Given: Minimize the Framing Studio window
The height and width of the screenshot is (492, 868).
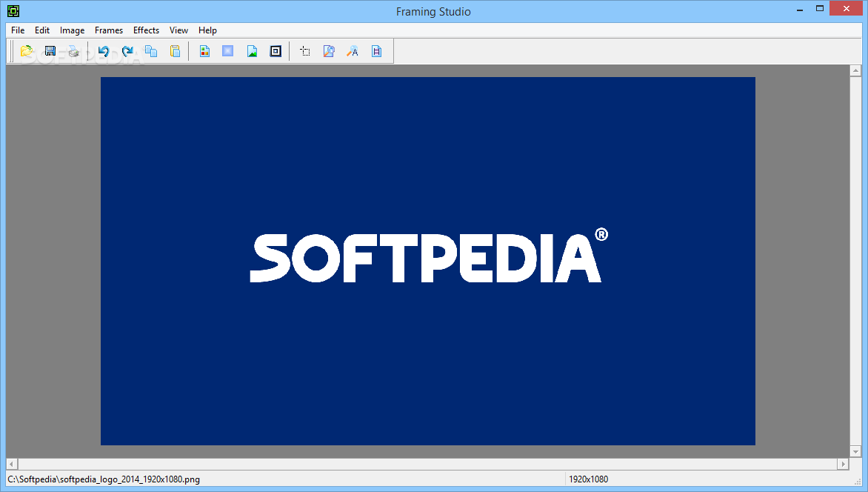Looking at the screenshot, I should click(x=800, y=10).
